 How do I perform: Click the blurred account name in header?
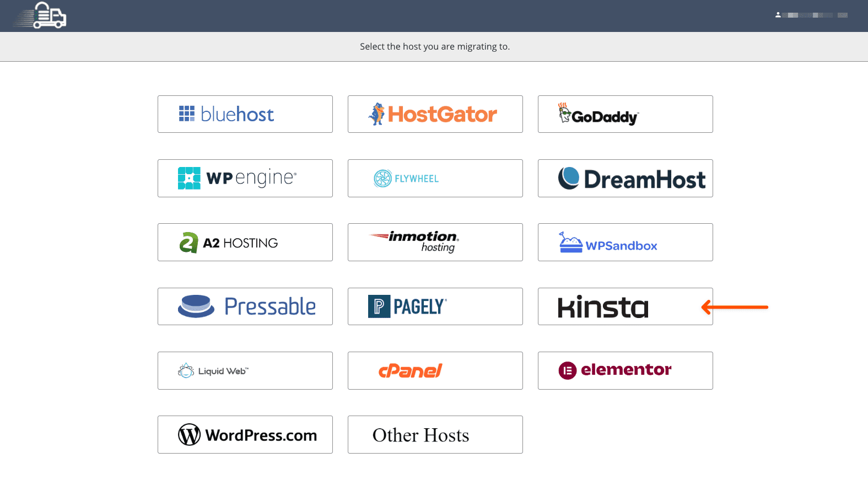tap(815, 15)
